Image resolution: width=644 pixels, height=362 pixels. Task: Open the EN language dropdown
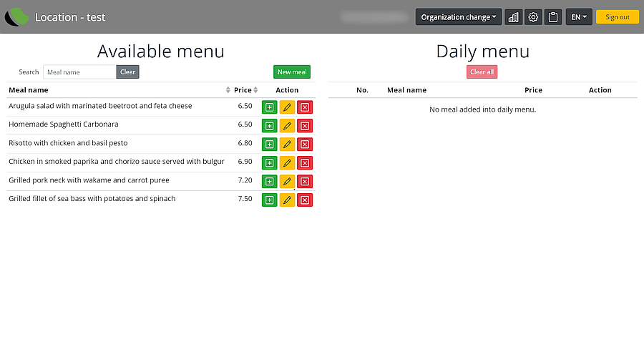click(x=579, y=17)
